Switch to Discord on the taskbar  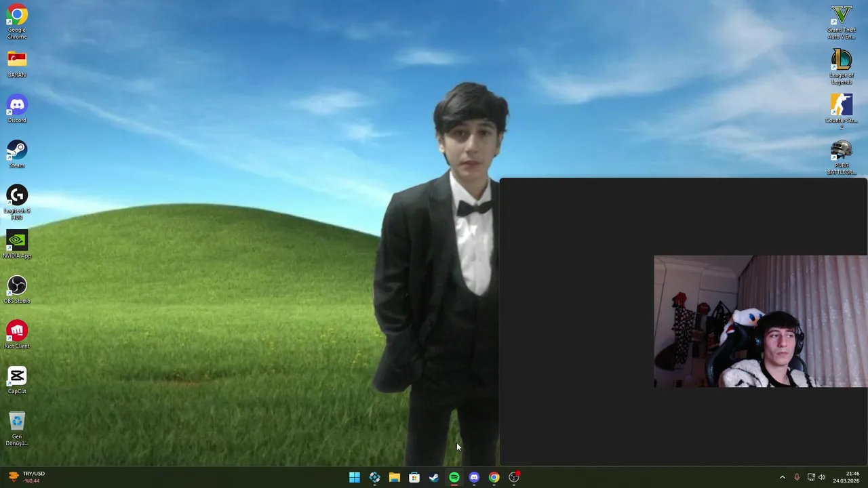[474, 477]
